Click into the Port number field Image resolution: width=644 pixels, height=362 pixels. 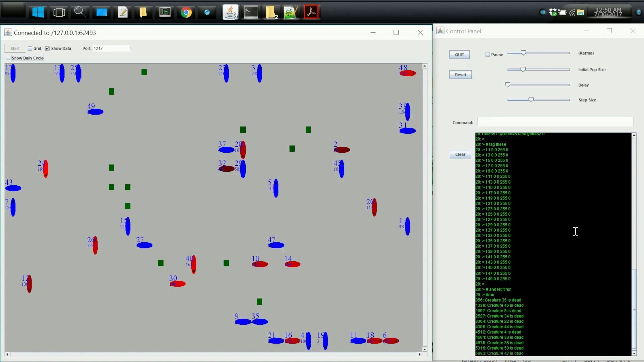(x=111, y=48)
